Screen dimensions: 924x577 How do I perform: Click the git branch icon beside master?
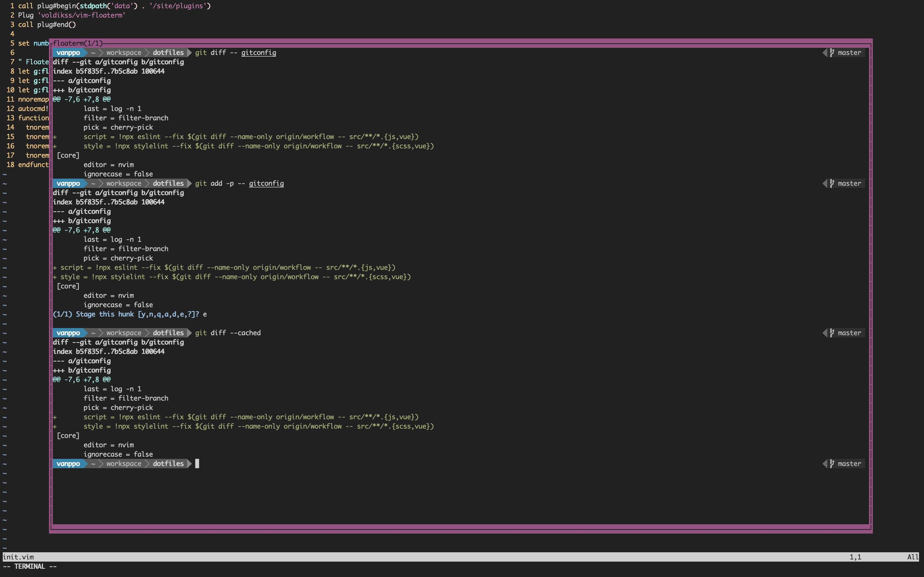click(x=832, y=53)
